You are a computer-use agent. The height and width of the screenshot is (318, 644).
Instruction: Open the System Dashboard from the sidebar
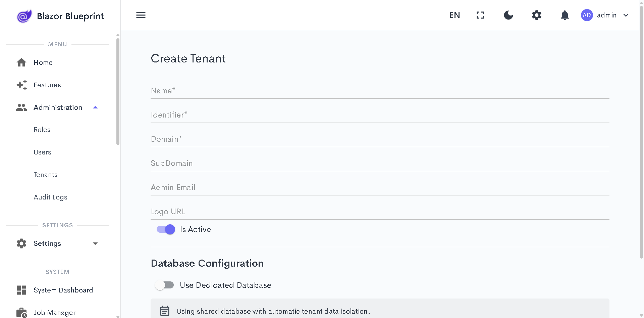point(63,290)
